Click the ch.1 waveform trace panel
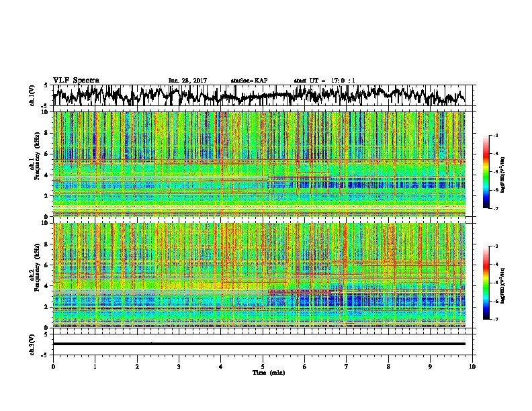The height and width of the screenshot is (411, 532). coord(264,95)
